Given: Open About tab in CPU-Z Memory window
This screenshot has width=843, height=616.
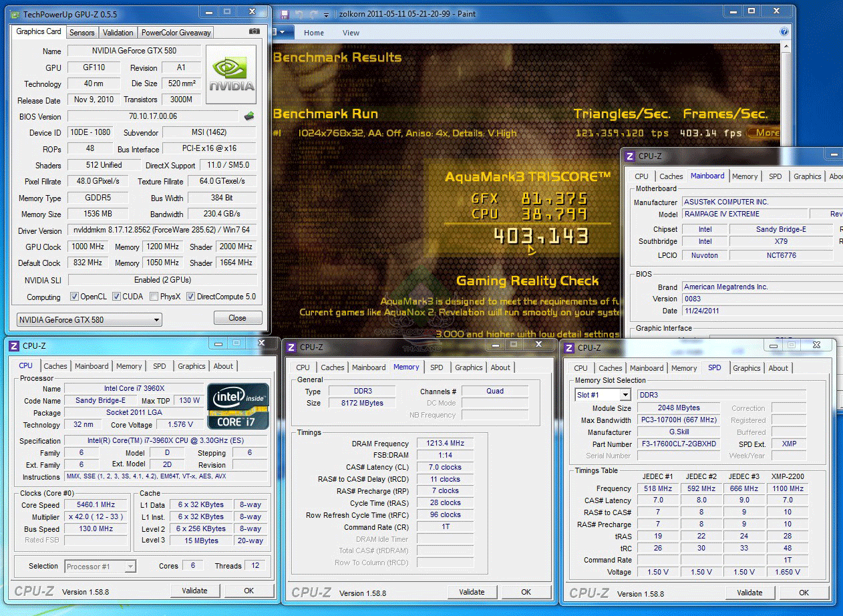Looking at the screenshot, I should (500, 367).
